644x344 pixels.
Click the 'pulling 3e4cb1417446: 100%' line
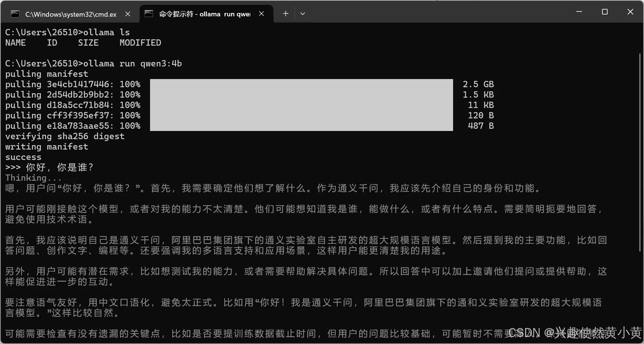click(x=73, y=84)
